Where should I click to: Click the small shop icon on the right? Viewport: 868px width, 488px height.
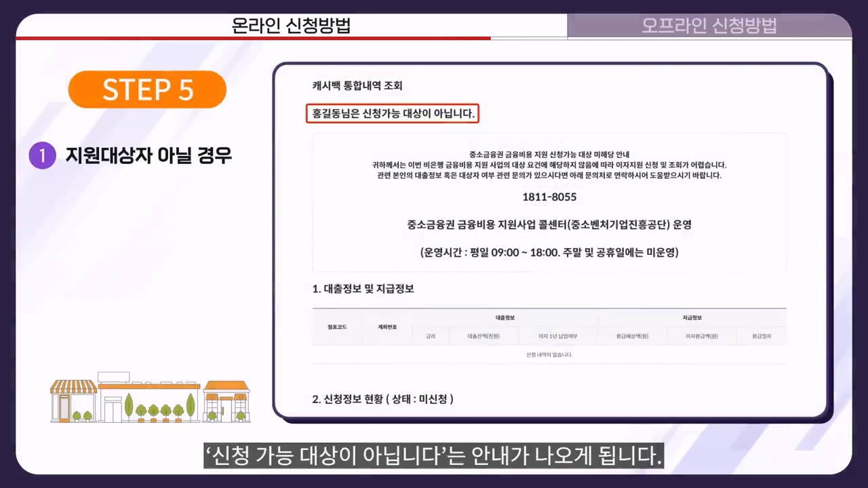[x=226, y=400]
